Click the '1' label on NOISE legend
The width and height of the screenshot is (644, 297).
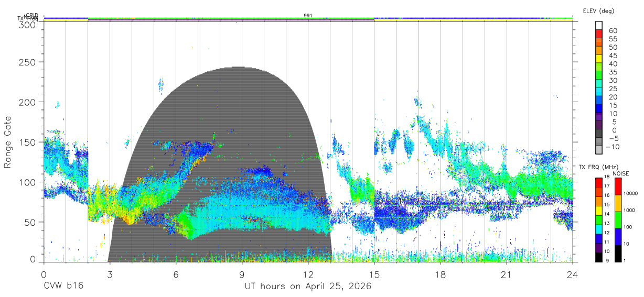click(x=626, y=260)
